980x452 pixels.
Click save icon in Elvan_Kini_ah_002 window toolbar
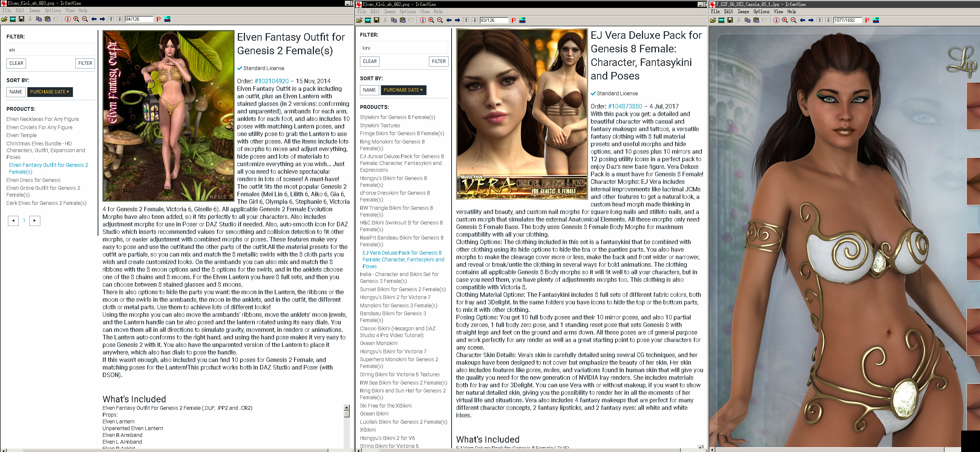(x=376, y=20)
